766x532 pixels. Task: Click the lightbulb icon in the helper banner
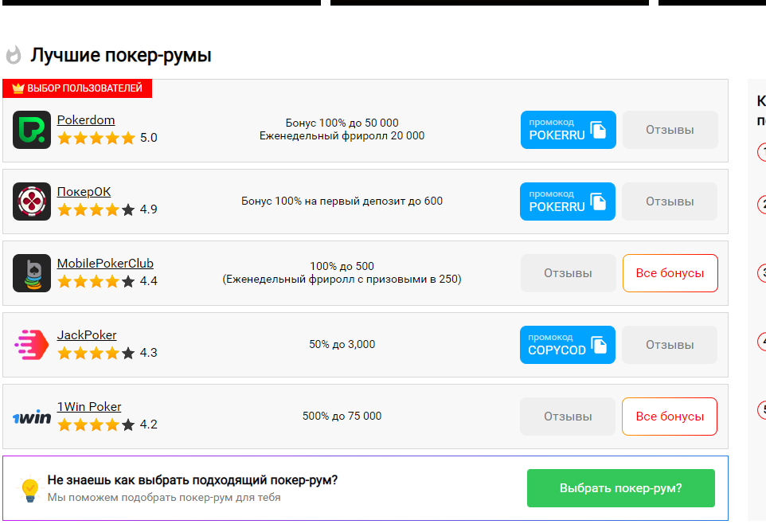pos(29,488)
